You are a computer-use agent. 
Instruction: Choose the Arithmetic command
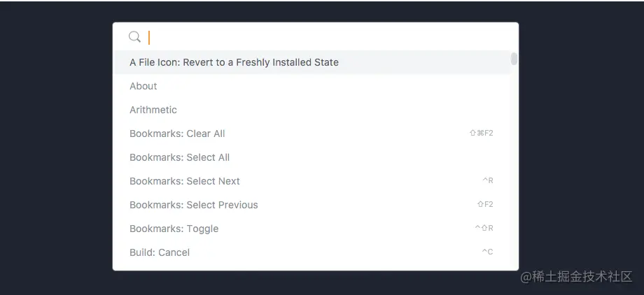(153, 110)
